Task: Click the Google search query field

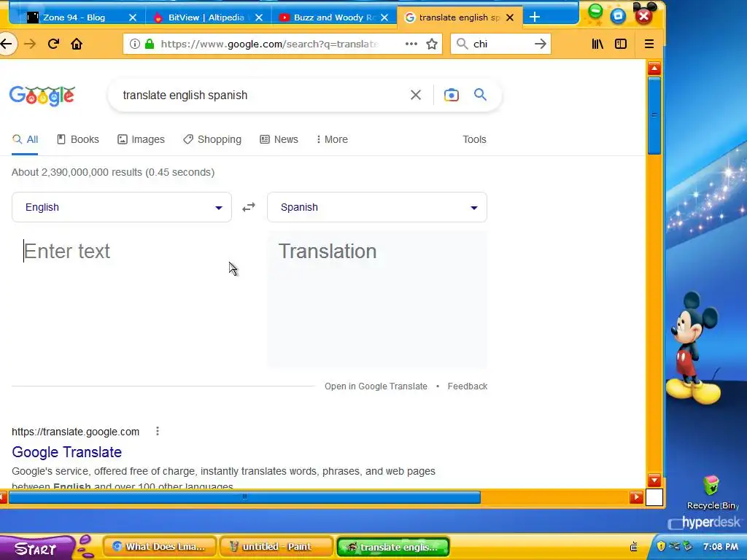Action: click(x=260, y=95)
